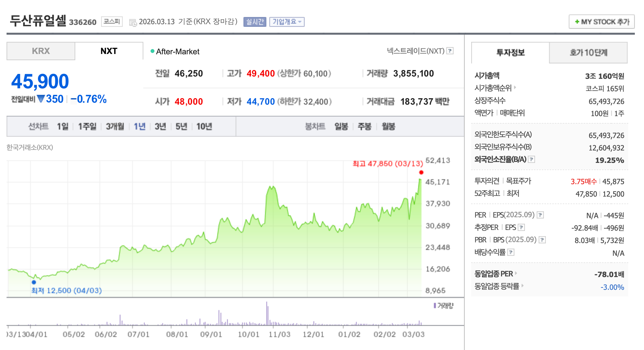The image size is (644, 350).
Task: Click the current price 45,900
Action: pyautogui.click(x=40, y=81)
